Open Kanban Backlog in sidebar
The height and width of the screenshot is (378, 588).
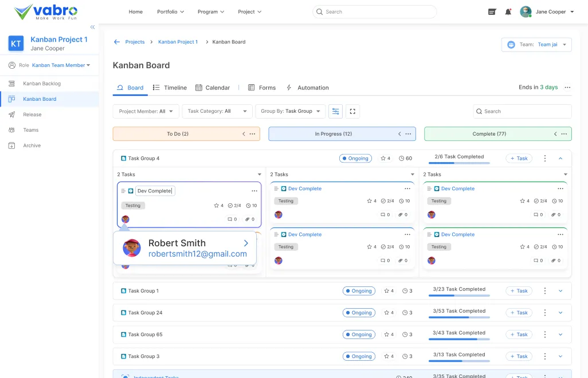click(x=42, y=84)
